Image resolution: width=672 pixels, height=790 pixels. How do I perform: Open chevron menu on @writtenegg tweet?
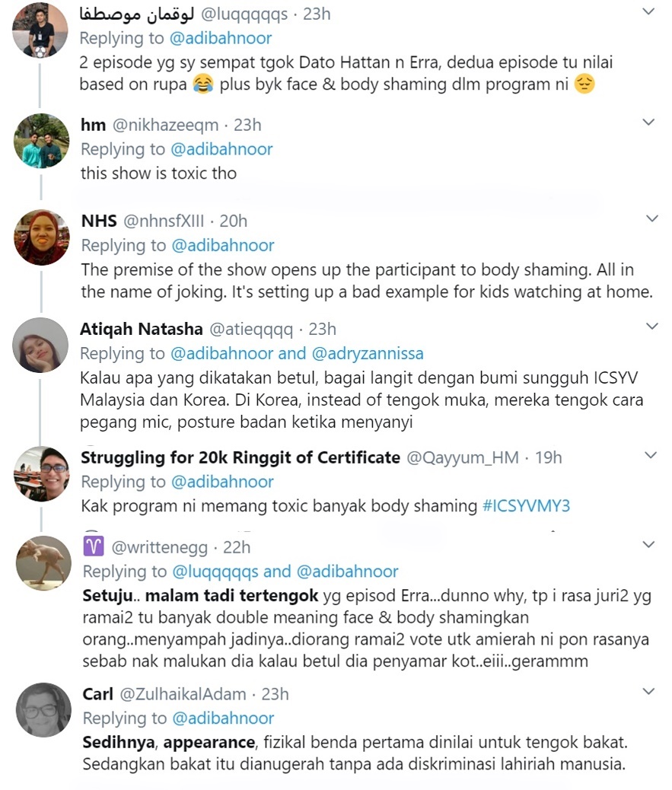tap(649, 545)
